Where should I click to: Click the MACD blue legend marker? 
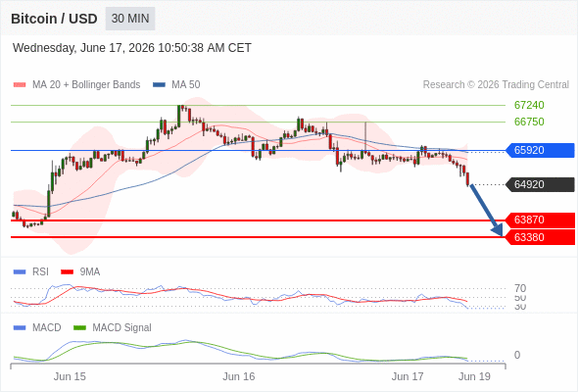(20, 327)
